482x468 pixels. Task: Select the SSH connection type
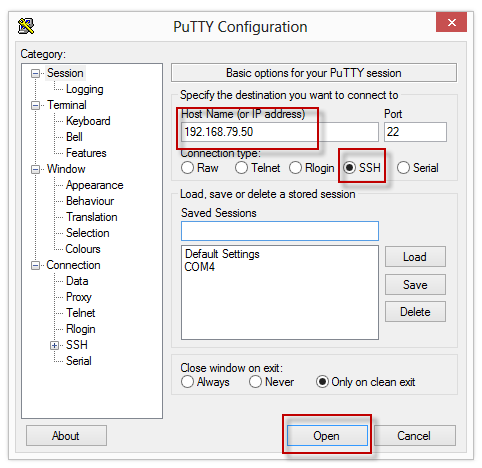(349, 168)
